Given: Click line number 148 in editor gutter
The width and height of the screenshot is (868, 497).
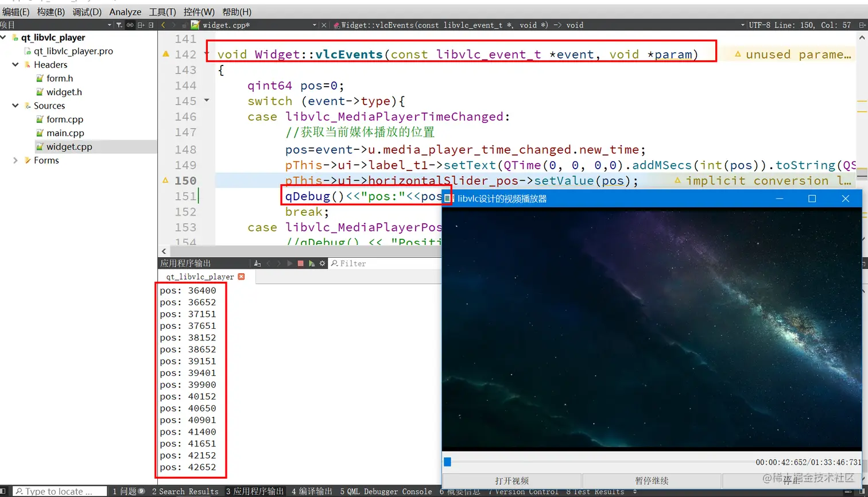Looking at the screenshot, I should (185, 150).
